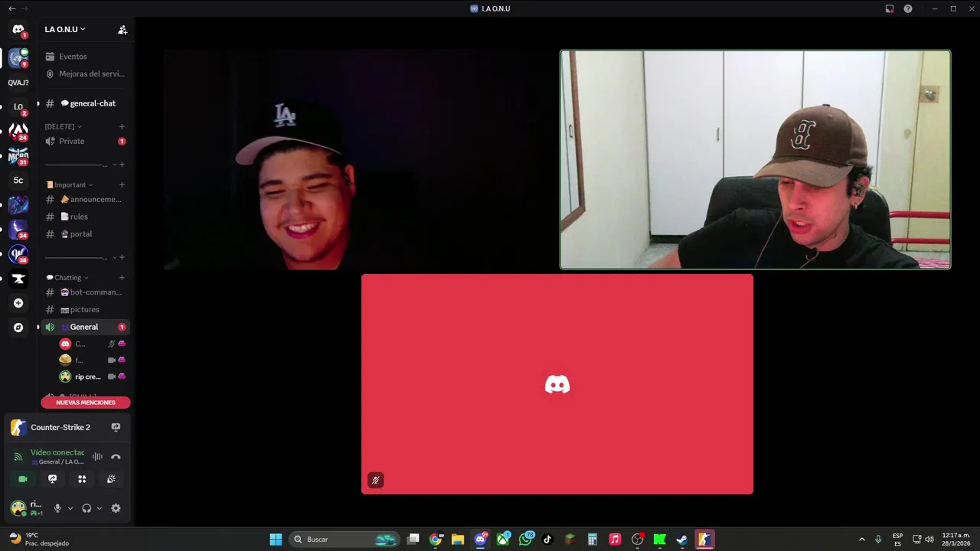Viewport: 980px width, 551px height.
Task: Open the Private voice channel
Action: point(85,141)
